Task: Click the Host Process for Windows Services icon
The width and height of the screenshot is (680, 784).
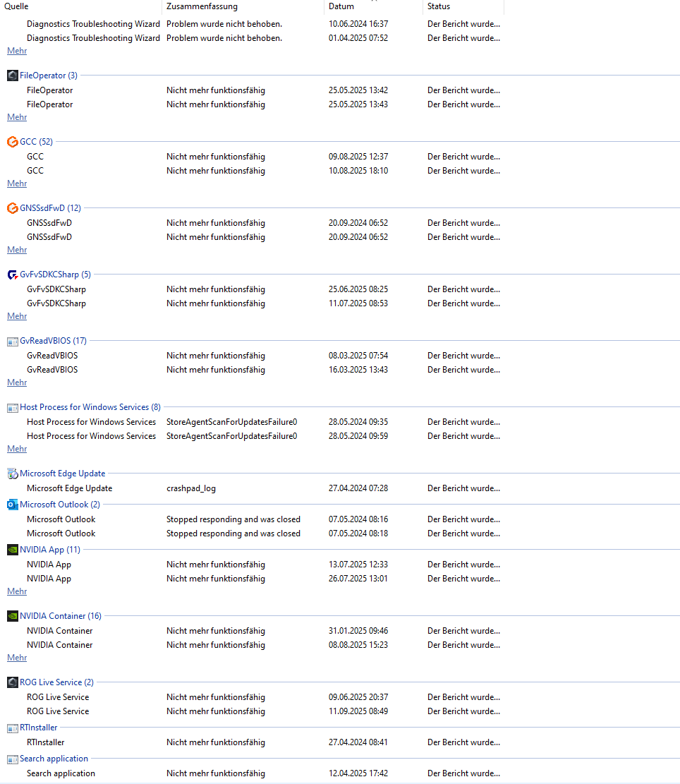Action: (x=13, y=408)
